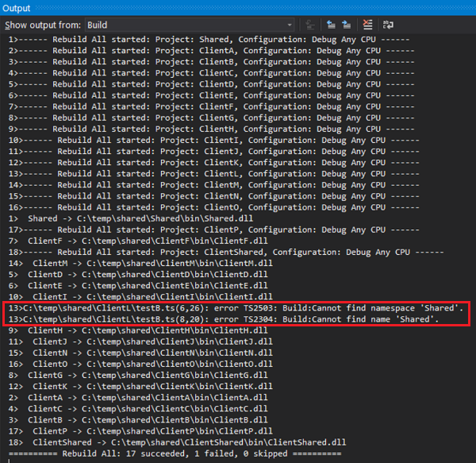
Task: Select Rebuild started line for Project ClientH
Action: click(x=211, y=129)
